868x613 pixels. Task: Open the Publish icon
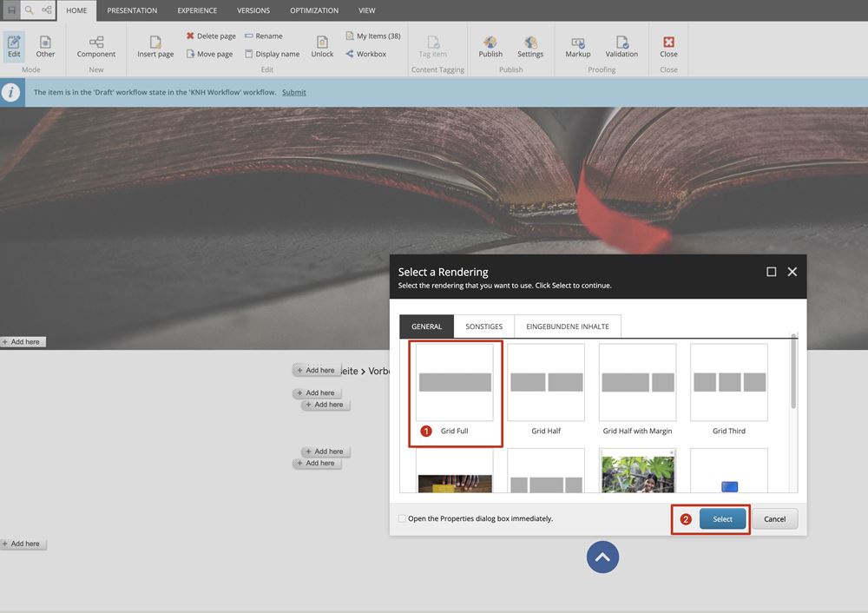pyautogui.click(x=490, y=42)
